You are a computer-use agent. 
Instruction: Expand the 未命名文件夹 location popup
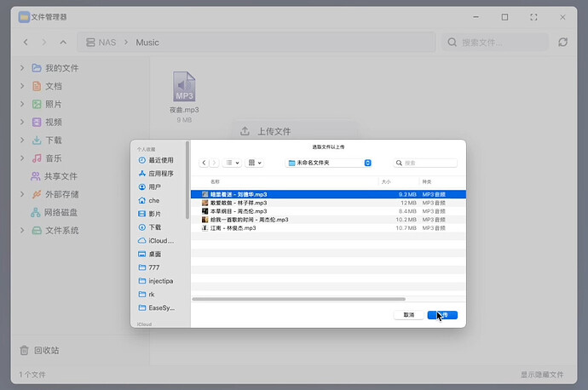tap(329, 163)
